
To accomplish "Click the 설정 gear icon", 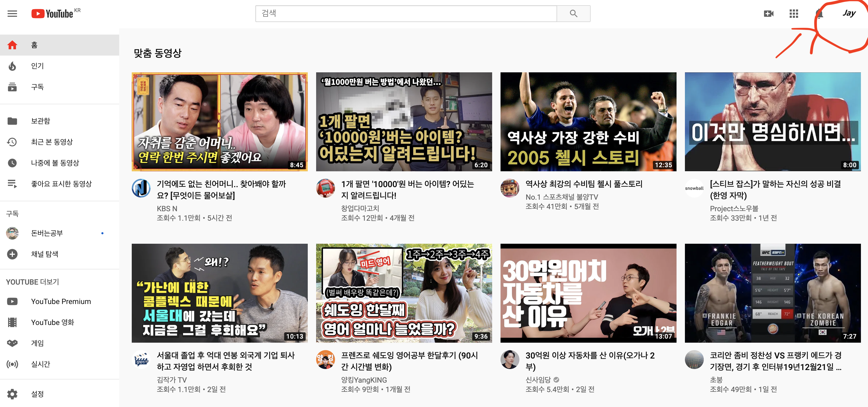I will (x=13, y=394).
